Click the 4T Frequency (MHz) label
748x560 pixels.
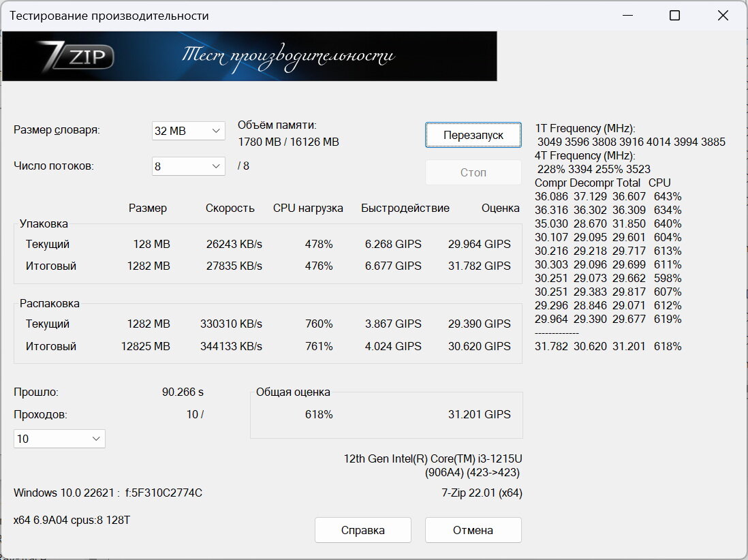click(x=585, y=156)
